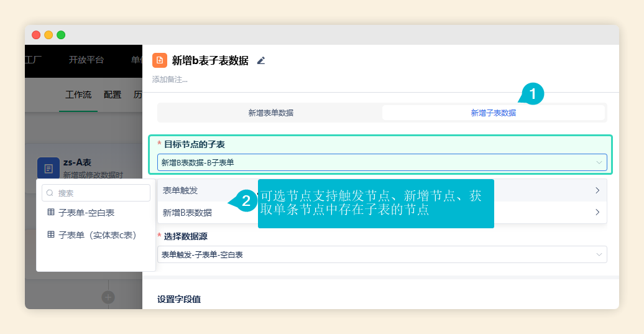The height and width of the screenshot is (334, 644).
Task: Switch to the 新增子表数据 tab
Action: coord(494,113)
